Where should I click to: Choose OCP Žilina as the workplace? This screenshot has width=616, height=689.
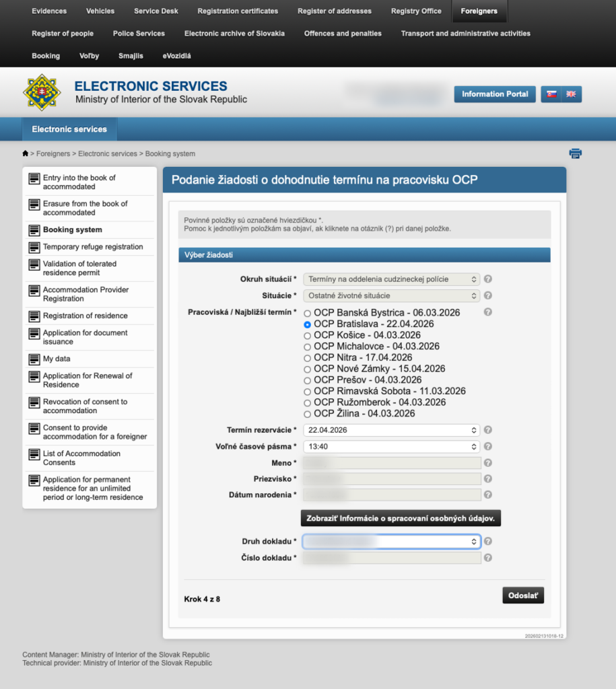click(x=308, y=414)
